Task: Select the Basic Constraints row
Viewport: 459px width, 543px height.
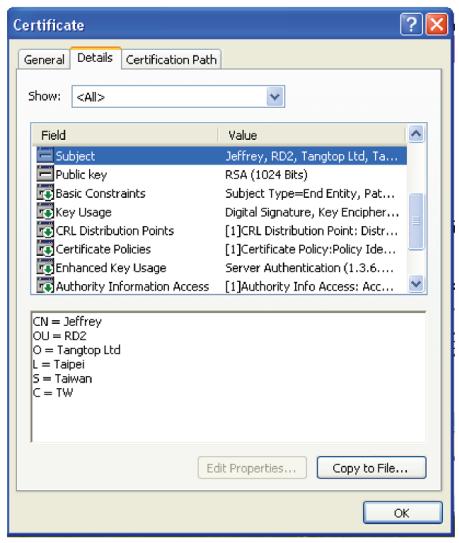Action: 222,193
